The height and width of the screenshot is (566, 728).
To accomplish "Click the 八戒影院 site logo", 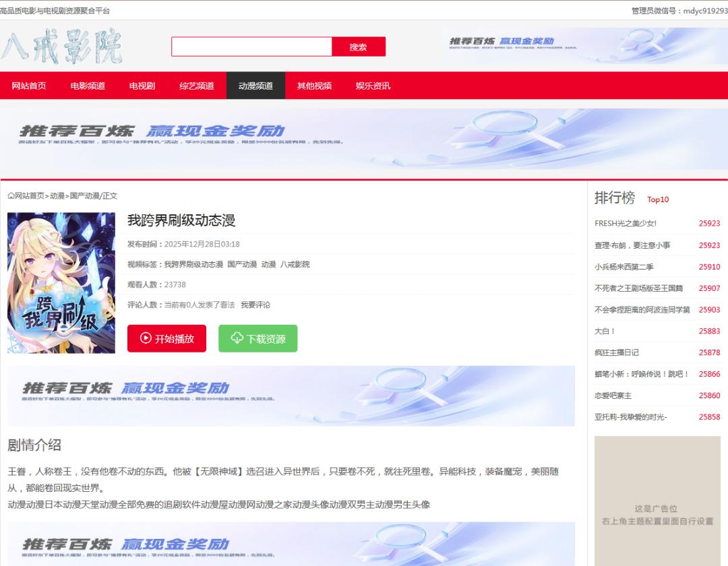I will tap(62, 47).
